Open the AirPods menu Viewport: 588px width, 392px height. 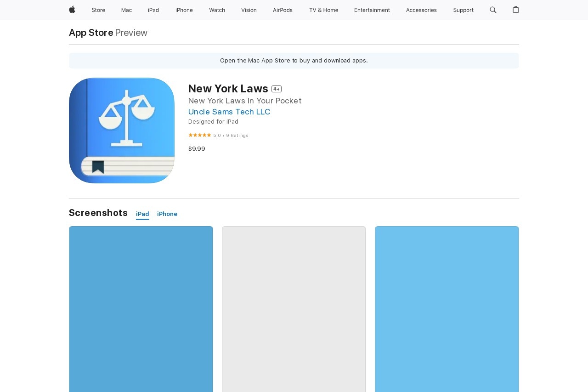coord(283,10)
